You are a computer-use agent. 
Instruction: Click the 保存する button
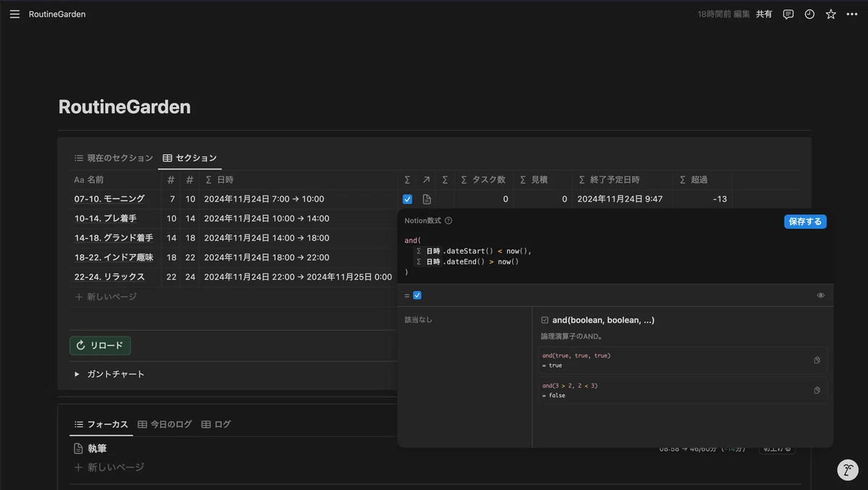click(x=805, y=221)
